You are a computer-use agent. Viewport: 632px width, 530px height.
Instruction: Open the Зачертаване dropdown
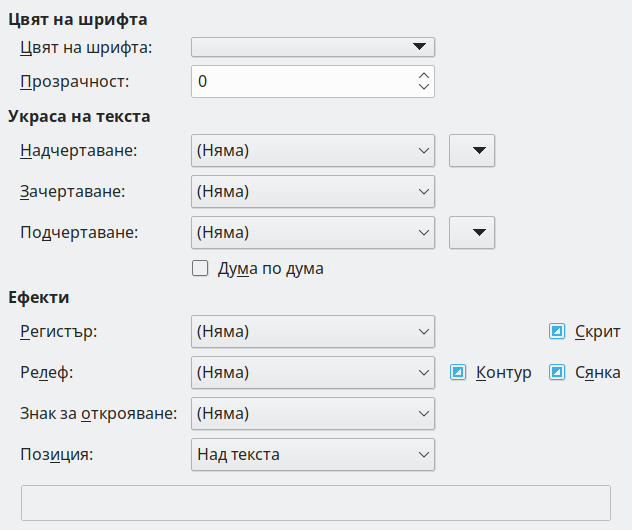click(313, 191)
